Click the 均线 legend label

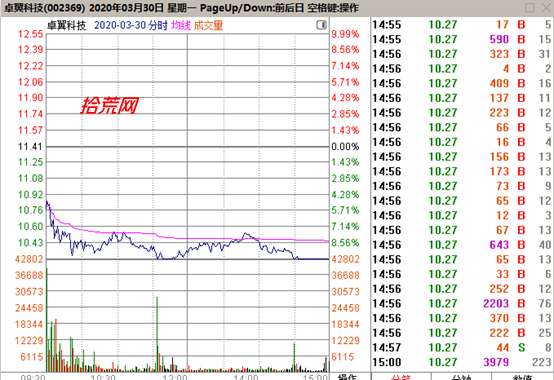click(x=181, y=25)
